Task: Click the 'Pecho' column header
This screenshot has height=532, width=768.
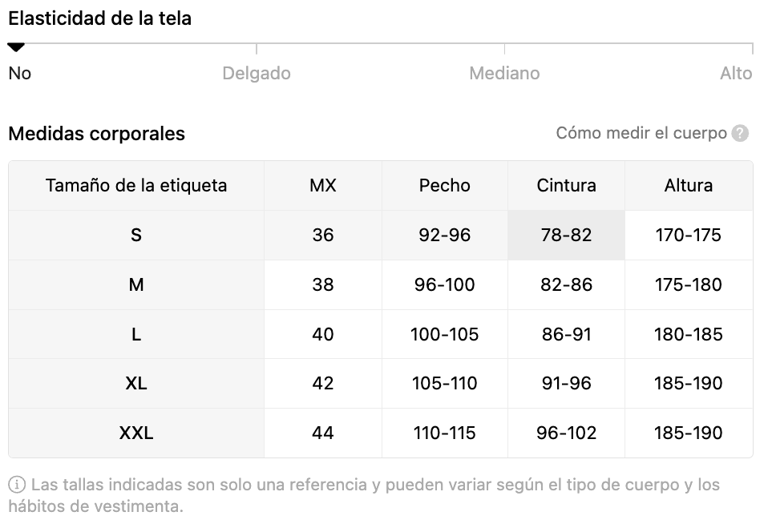Action: (445, 186)
